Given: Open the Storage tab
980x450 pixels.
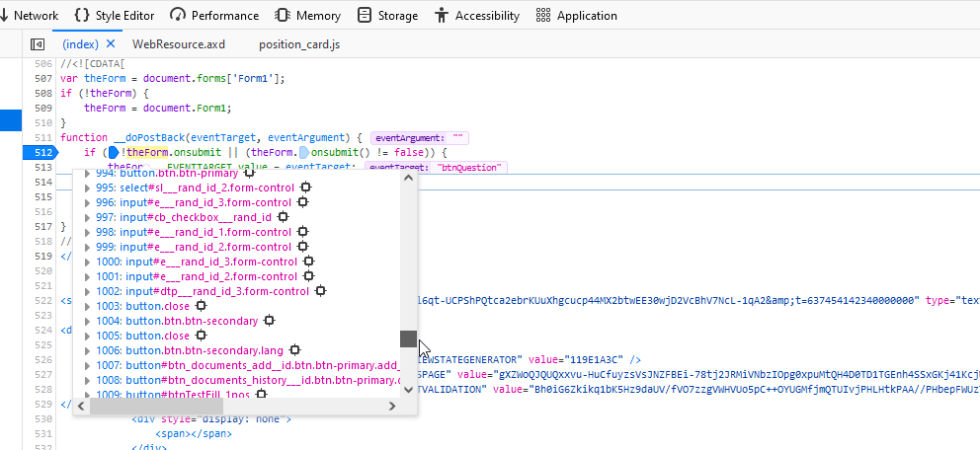Looking at the screenshot, I should [387, 16].
